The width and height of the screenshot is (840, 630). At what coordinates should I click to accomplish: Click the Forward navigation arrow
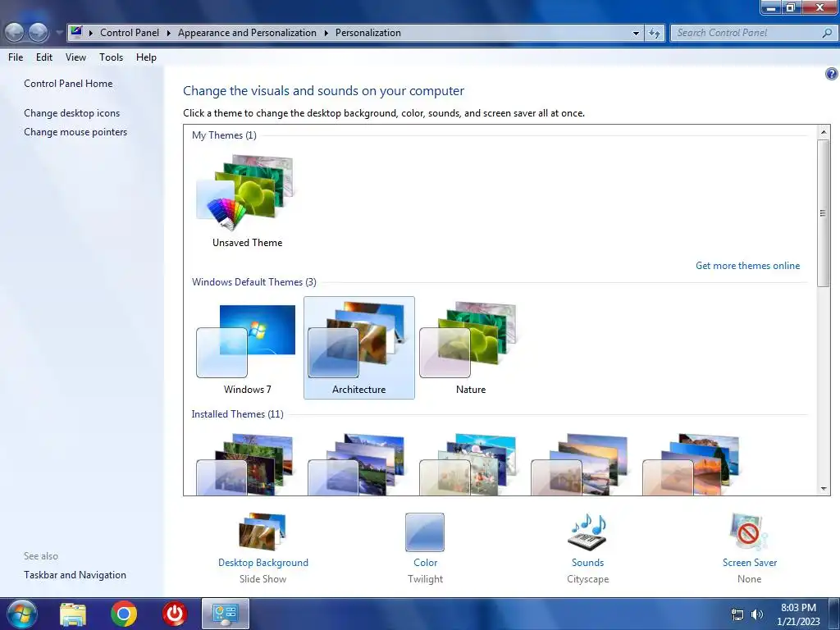[x=38, y=33]
